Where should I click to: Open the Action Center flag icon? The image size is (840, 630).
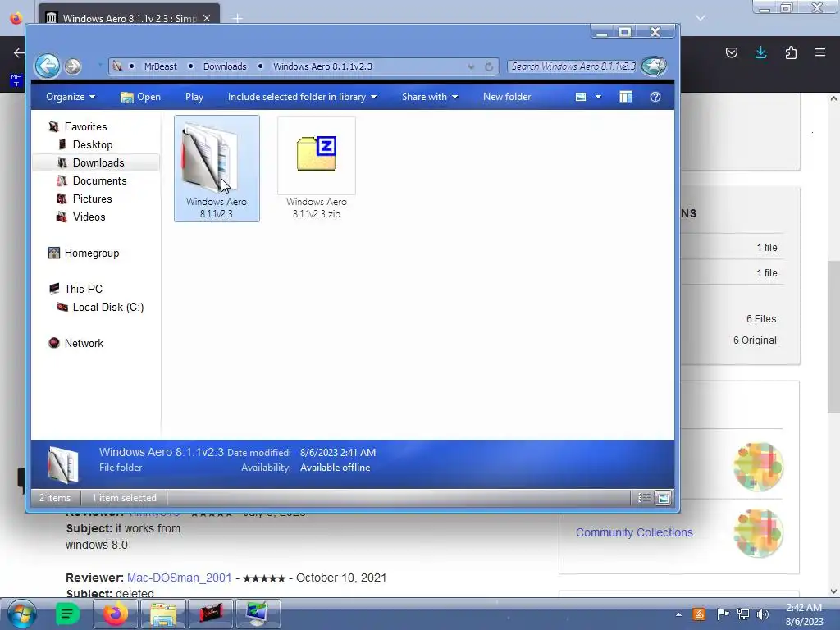pyautogui.click(x=723, y=614)
